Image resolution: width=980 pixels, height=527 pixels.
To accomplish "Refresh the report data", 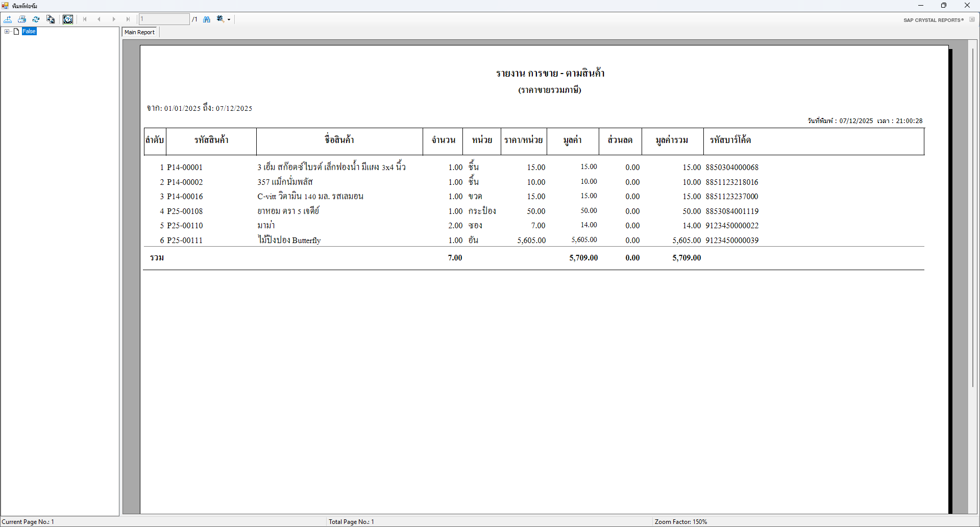I will click(x=36, y=19).
